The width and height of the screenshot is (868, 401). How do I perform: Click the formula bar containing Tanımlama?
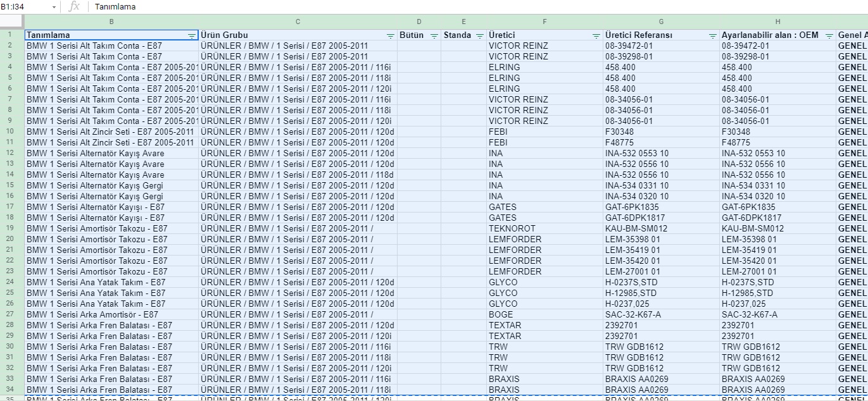(x=478, y=6)
